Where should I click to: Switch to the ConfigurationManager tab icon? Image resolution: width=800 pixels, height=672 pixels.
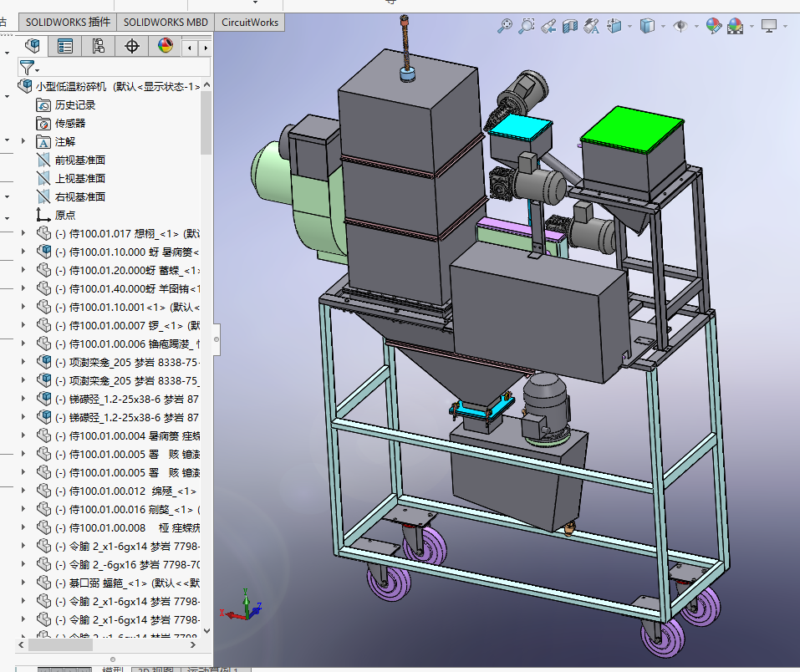pyautogui.click(x=99, y=47)
